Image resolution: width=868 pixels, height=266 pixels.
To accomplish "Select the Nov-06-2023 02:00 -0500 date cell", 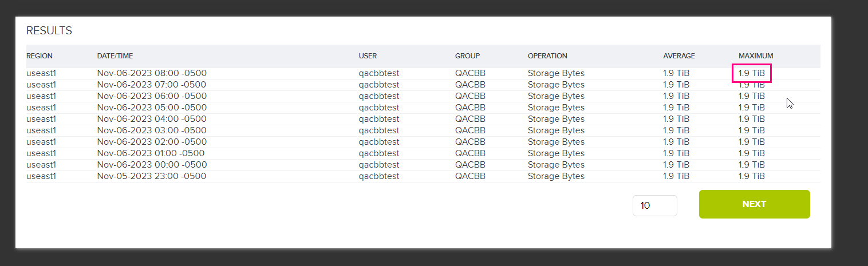I will tap(152, 142).
